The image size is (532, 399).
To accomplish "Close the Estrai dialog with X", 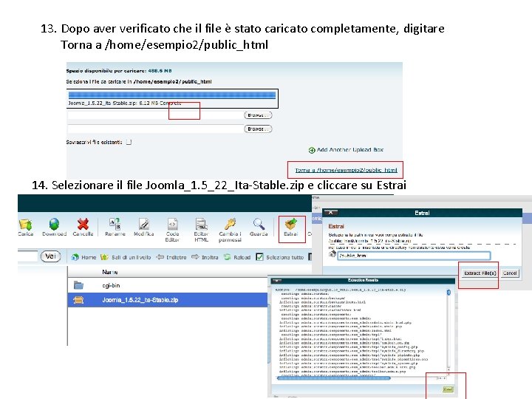I will [330, 213].
